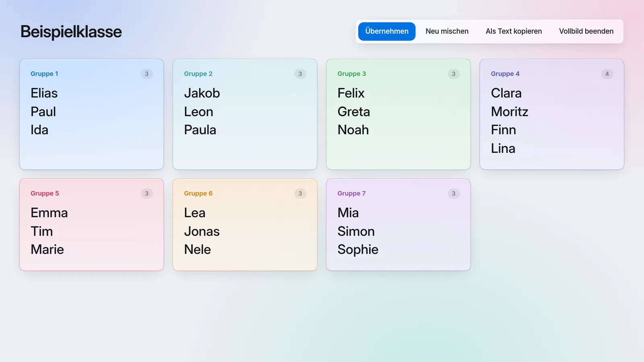The height and width of the screenshot is (362, 644).
Task: Click the name Paula in Gruppe 2
Action: click(x=200, y=130)
